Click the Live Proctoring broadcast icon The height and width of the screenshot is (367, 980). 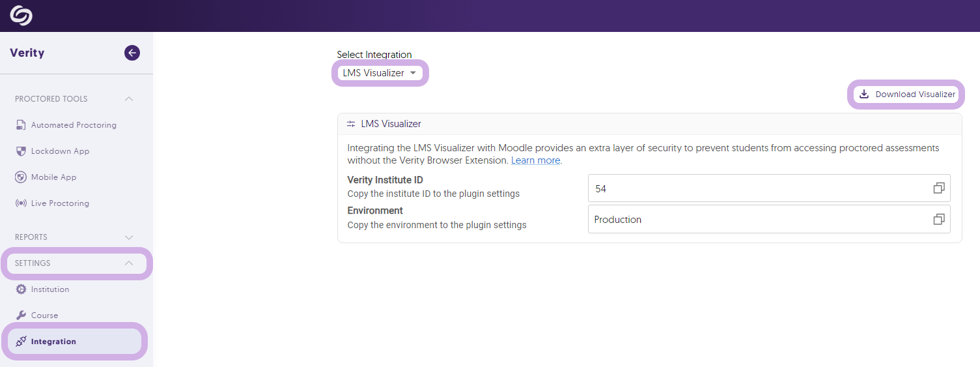tap(21, 203)
